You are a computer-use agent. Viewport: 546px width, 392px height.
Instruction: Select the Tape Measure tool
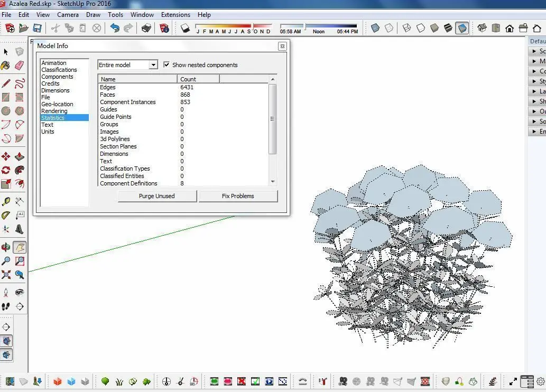(x=6, y=202)
